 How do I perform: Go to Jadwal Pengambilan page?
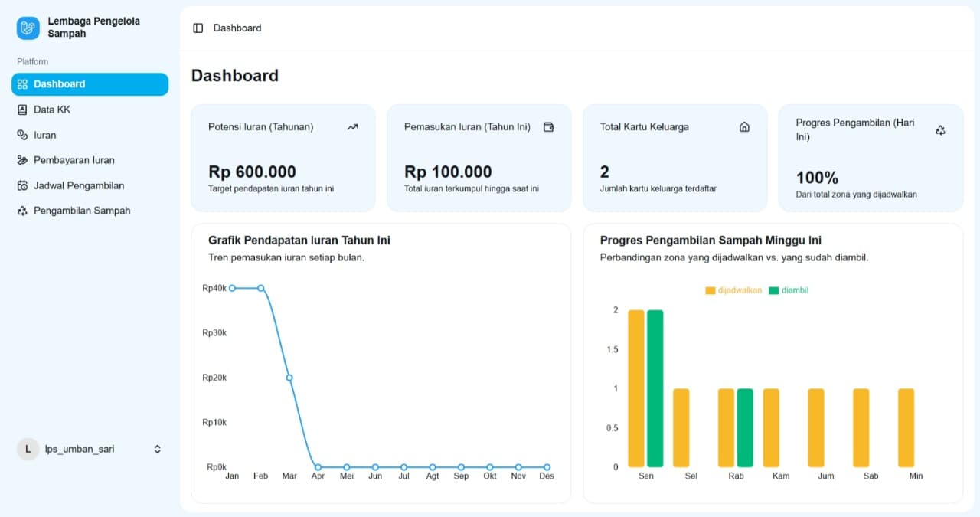point(90,185)
